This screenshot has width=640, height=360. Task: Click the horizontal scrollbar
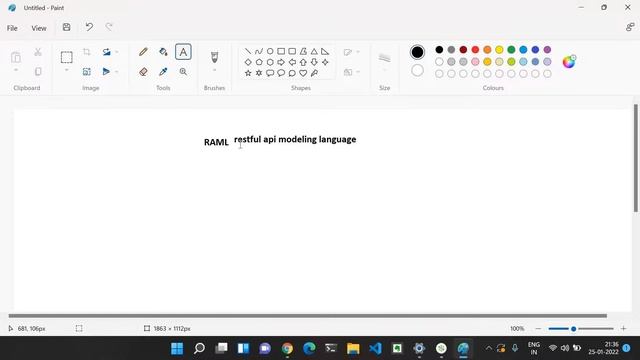pos(307,316)
